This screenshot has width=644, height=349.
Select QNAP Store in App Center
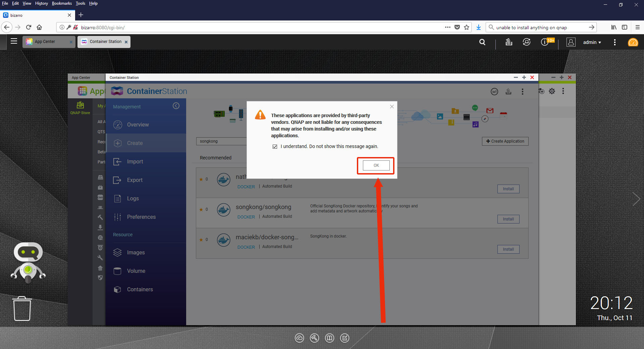click(x=80, y=108)
